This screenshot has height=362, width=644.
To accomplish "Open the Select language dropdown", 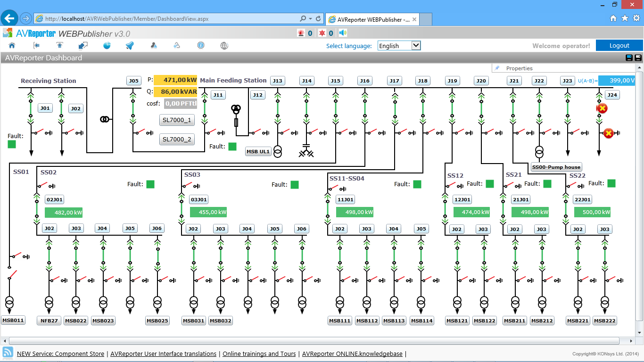I will tap(399, 46).
